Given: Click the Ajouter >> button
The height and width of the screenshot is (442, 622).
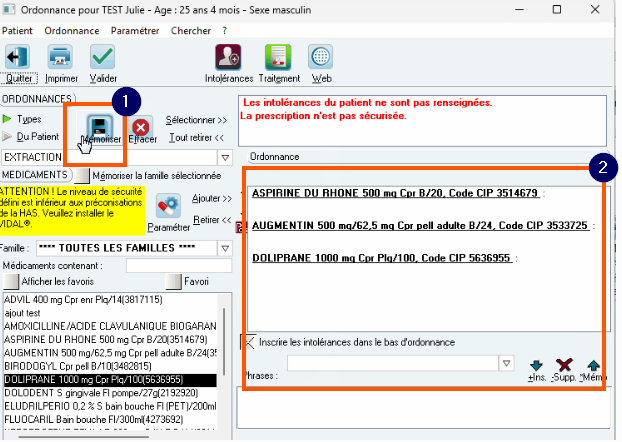Looking at the screenshot, I should point(212,198).
